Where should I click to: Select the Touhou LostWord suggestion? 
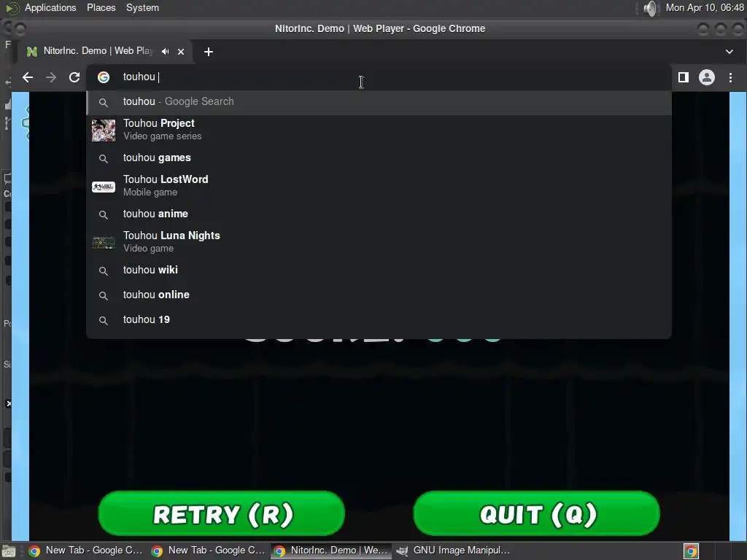[x=379, y=186]
